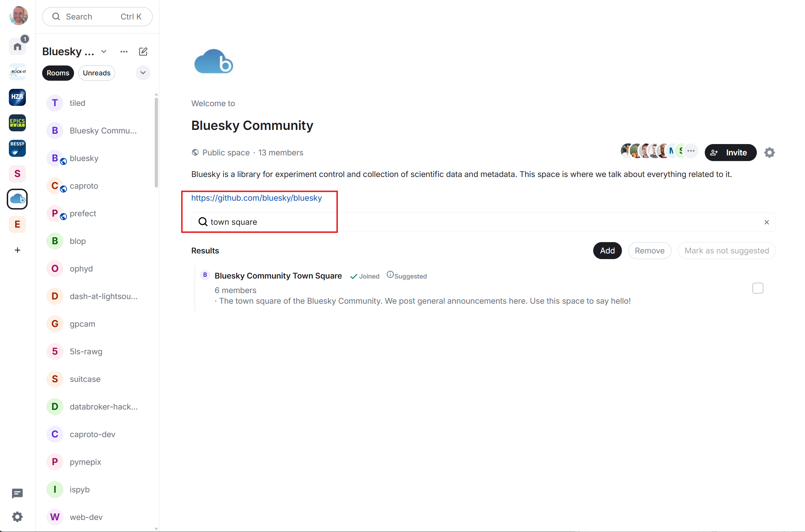Tick checkbox for Bluesky Community Town Square
805x532 pixels.
758,288
